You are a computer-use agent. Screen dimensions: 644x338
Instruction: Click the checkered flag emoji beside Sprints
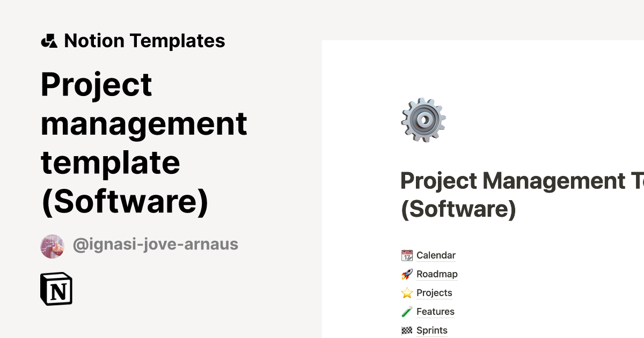(x=407, y=329)
